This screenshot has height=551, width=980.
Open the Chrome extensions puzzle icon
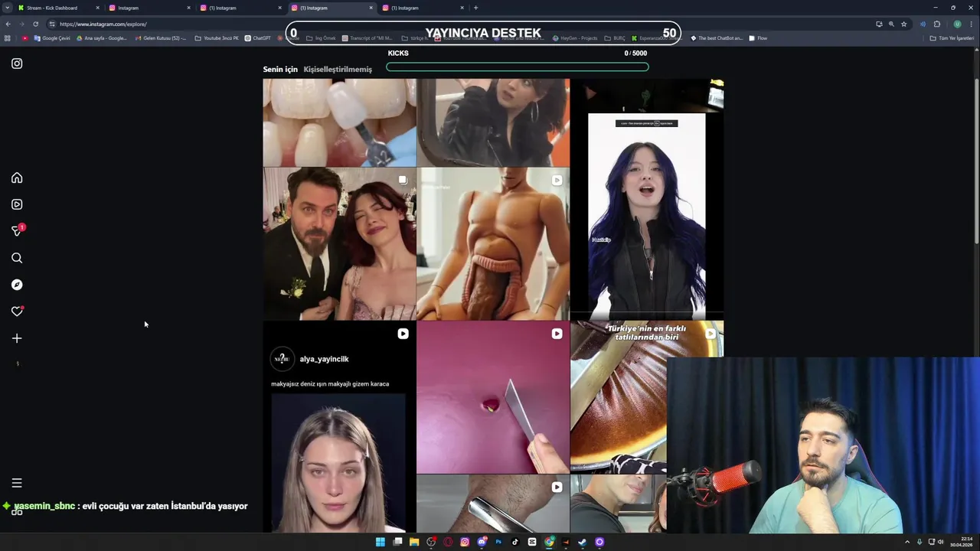936,24
